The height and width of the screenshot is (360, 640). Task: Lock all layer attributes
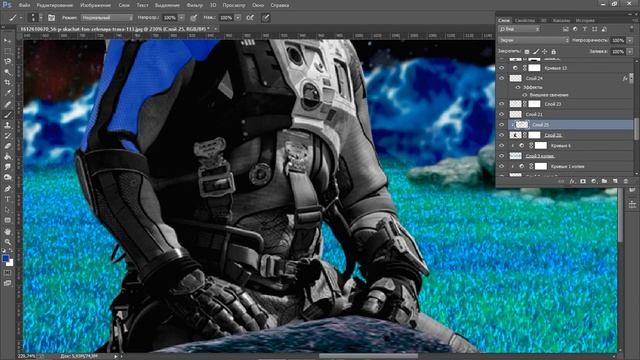[553, 51]
